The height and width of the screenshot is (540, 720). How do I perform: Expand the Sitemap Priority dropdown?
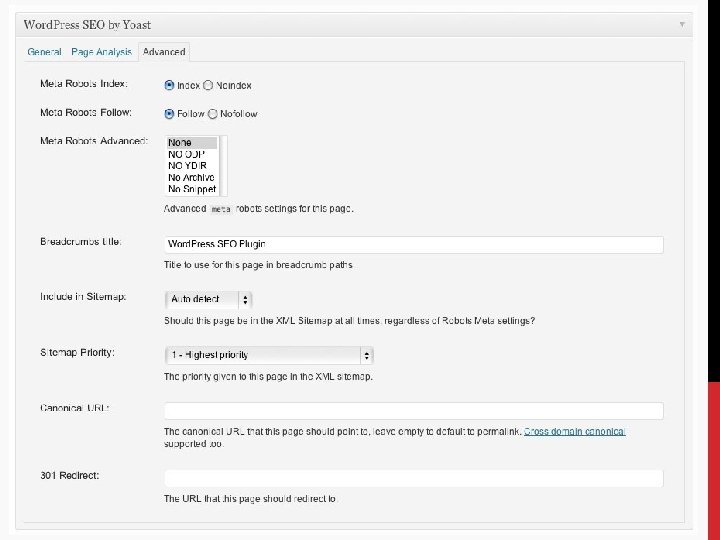268,354
